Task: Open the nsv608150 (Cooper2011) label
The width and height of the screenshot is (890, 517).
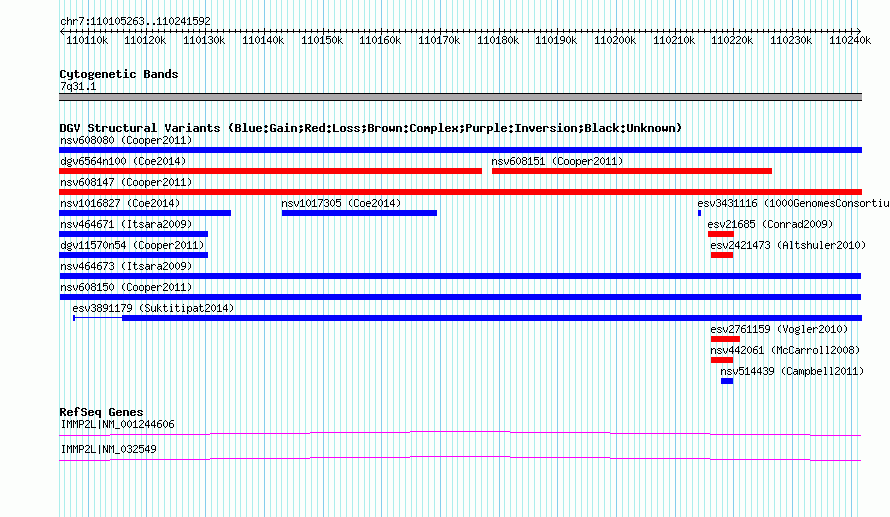Action: click(x=126, y=287)
